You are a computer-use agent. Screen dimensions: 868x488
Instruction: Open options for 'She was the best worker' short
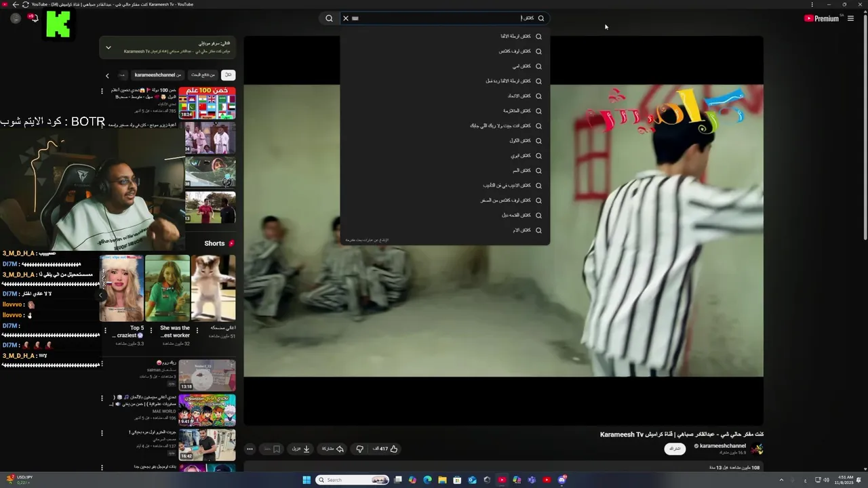[x=151, y=329]
